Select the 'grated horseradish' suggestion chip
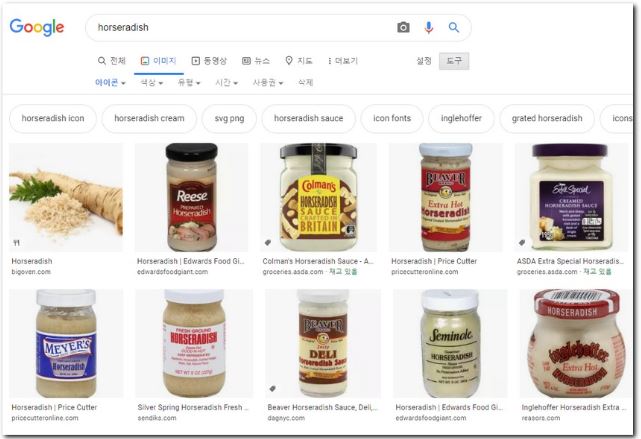The image size is (641, 439). pyautogui.click(x=547, y=118)
